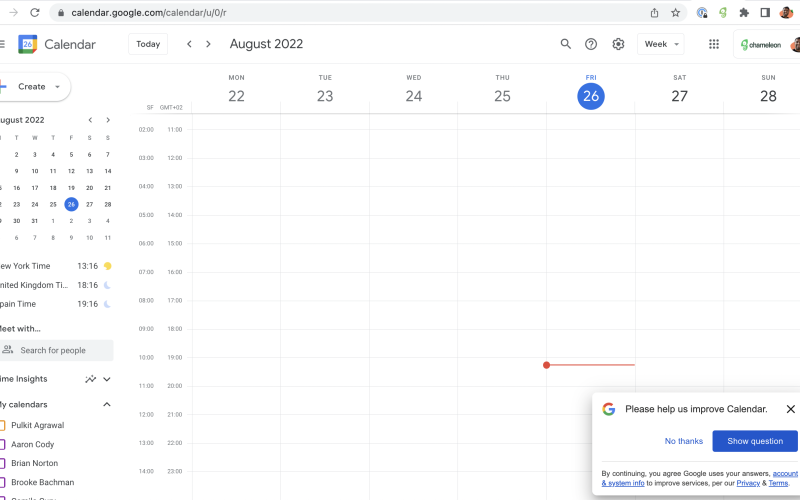Image resolution: width=800 pixels, height=500 pixels.
Task: Click the Today button
Action: (x=148, y=44)
